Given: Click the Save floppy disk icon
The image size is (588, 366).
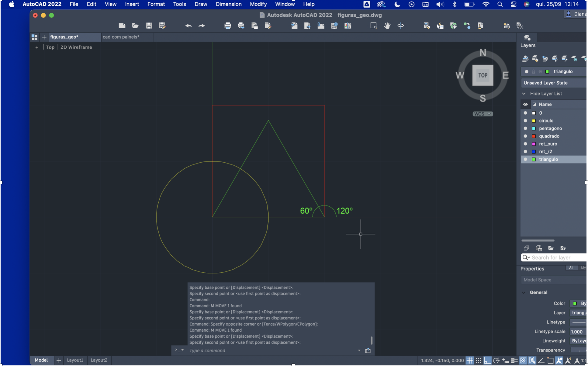Looking at the screenshot, I should coord(149,26).
